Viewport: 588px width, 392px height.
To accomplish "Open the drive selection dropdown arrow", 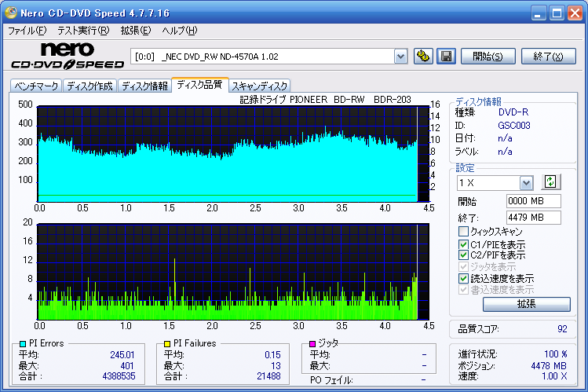I will [400, 57].
